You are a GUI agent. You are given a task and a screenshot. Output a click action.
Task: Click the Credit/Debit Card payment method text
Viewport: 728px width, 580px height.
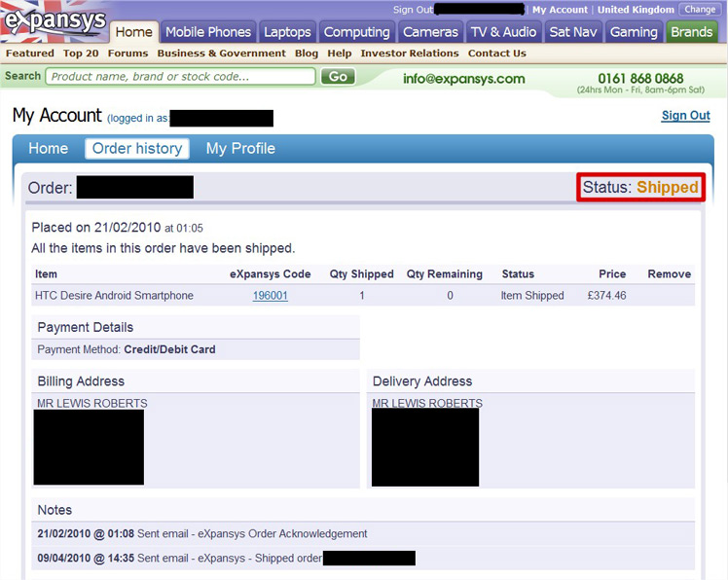170,349
